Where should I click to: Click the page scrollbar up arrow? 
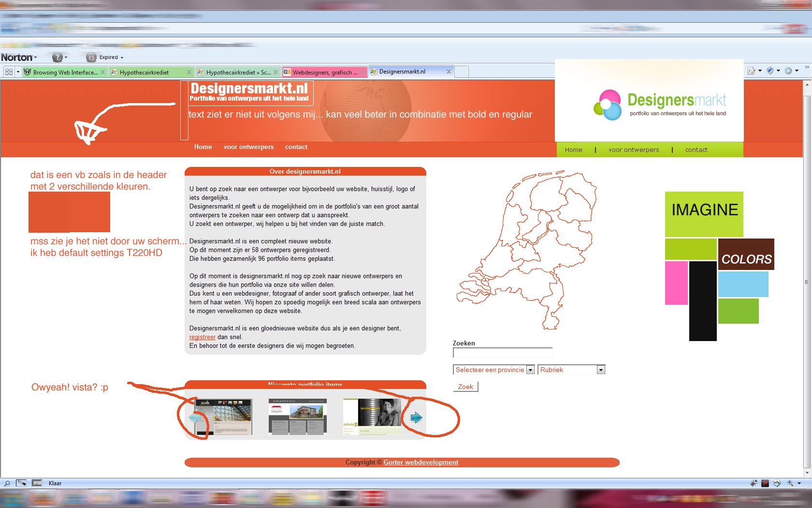pos(807,85)
